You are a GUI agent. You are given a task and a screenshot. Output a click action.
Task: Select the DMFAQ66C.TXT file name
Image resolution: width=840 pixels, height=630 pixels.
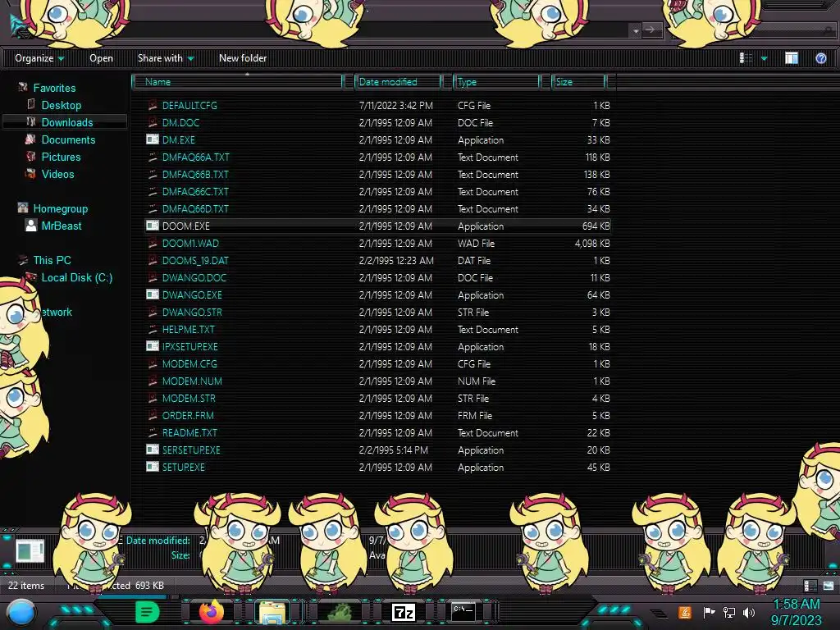tap(195, 191)
